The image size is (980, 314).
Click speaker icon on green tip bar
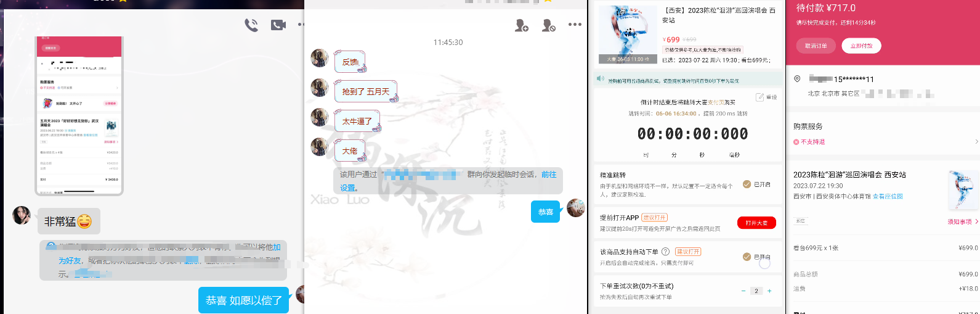601,79
